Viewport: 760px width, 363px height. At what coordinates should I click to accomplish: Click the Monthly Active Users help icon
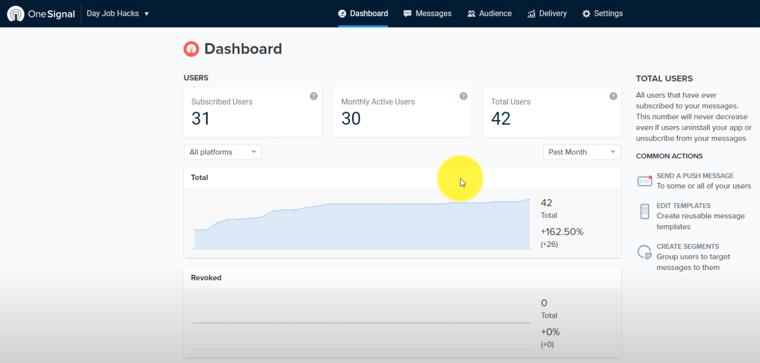[463, 96]
